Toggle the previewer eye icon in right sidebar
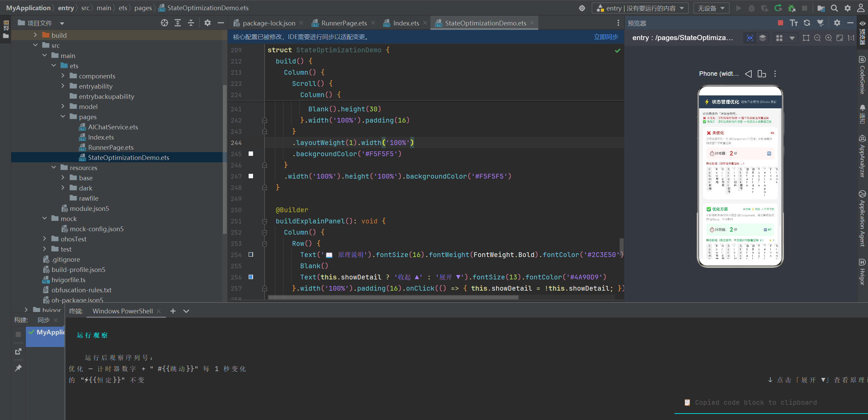868x420 pixels. [x=862, y=23]
